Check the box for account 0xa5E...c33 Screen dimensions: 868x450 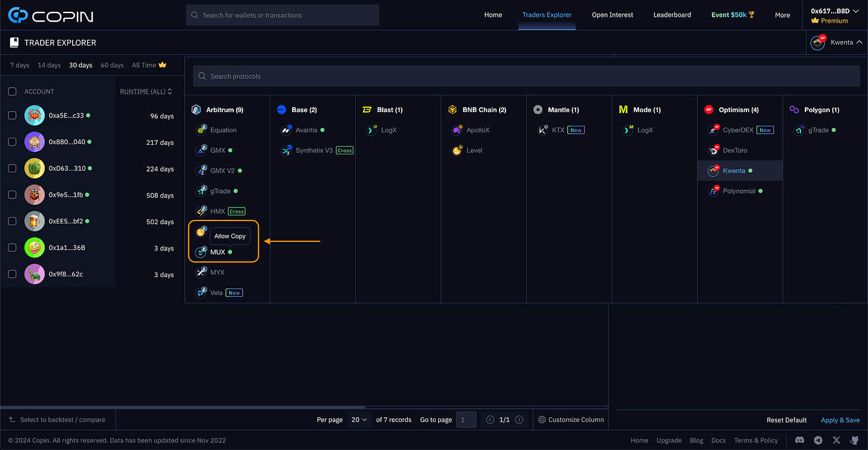12,116
